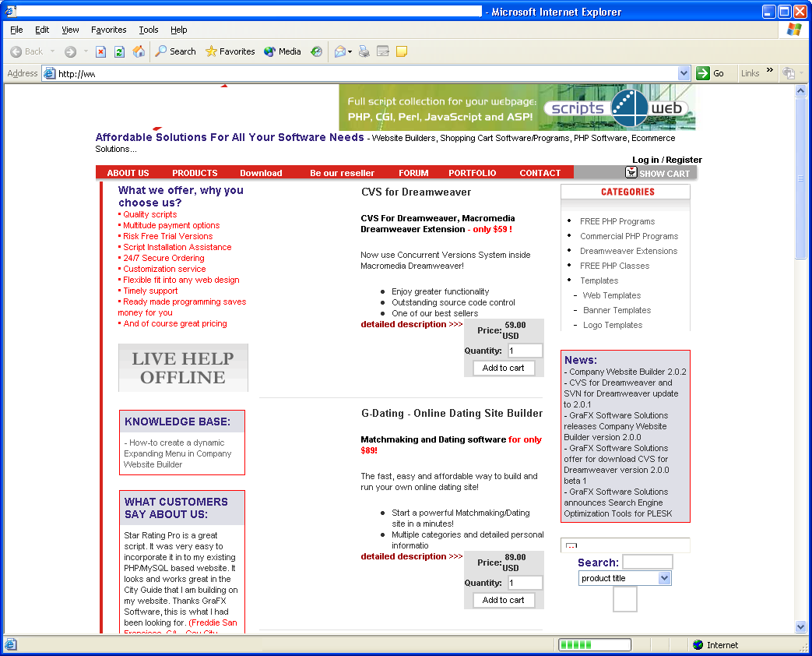
Task: Click the vertical scrollbar up arrow
Action: click(x=800, y=90)
